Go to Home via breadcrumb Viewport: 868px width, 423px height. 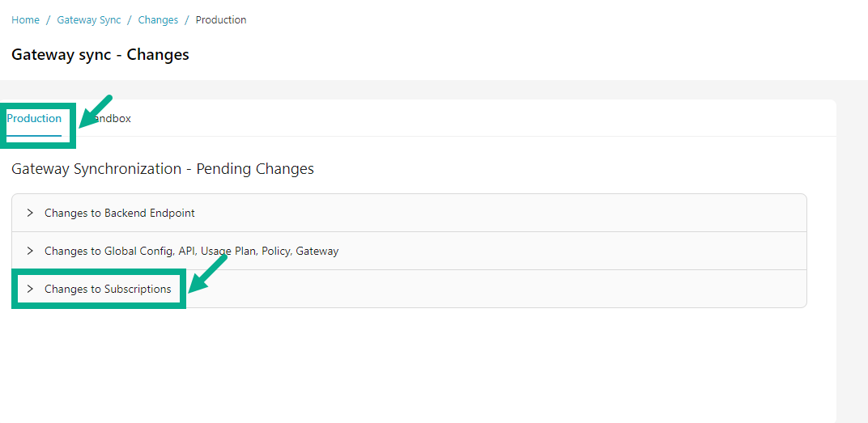click(25, 19)
